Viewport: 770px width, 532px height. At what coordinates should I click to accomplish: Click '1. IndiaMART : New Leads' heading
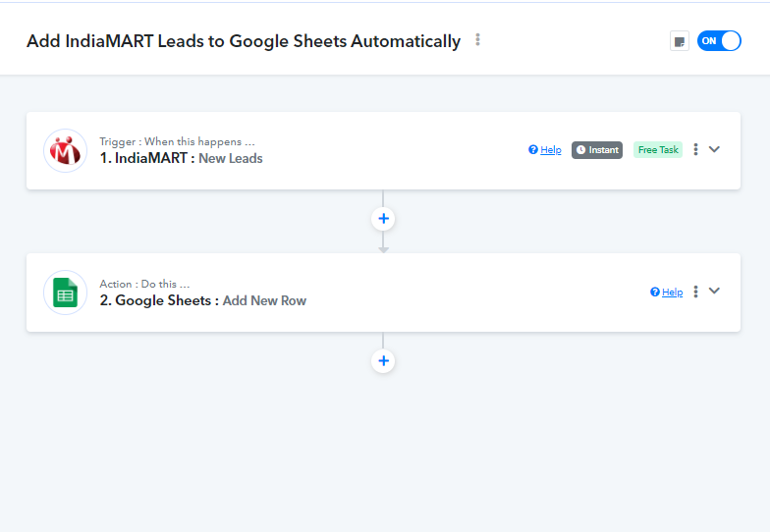click(x=181, y=159)
